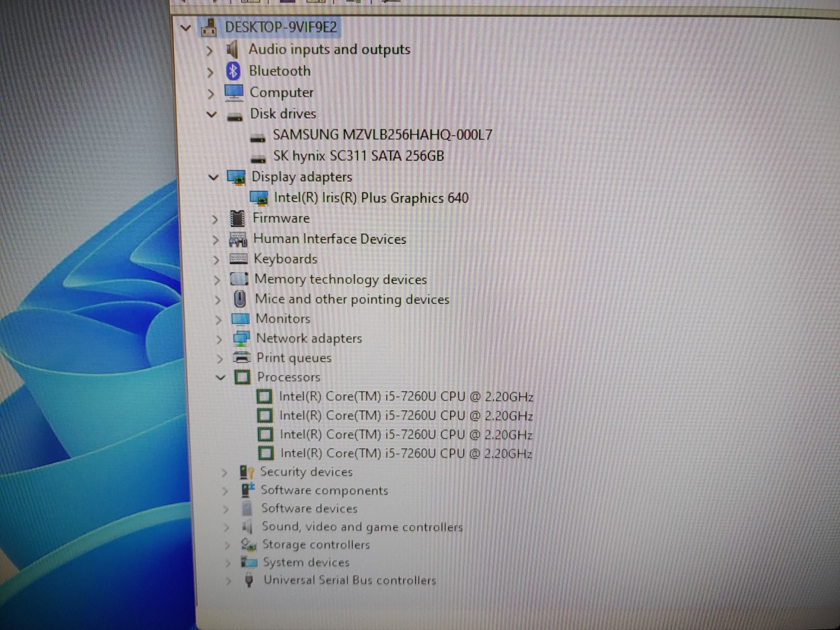Click the Memory technology devices icon
The image size is (840, 630).
(x=239, y=279)
